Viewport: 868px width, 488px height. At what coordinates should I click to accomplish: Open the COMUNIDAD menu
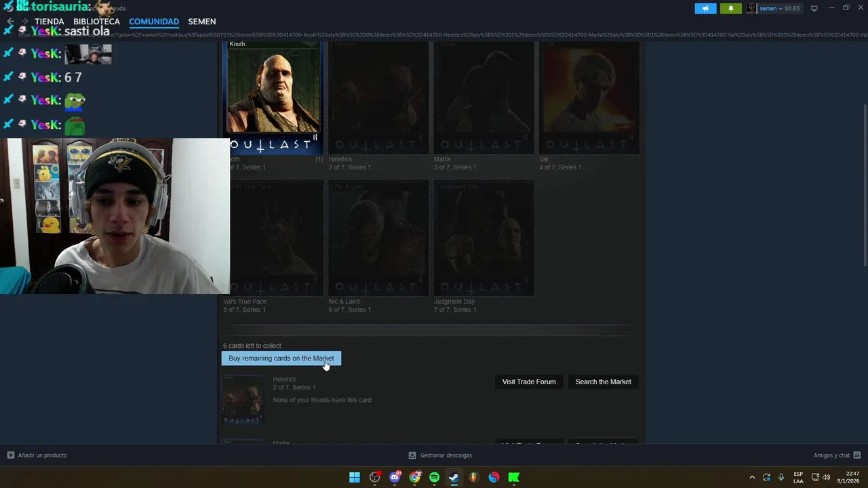pyautogui.click(x=154, y=22)
